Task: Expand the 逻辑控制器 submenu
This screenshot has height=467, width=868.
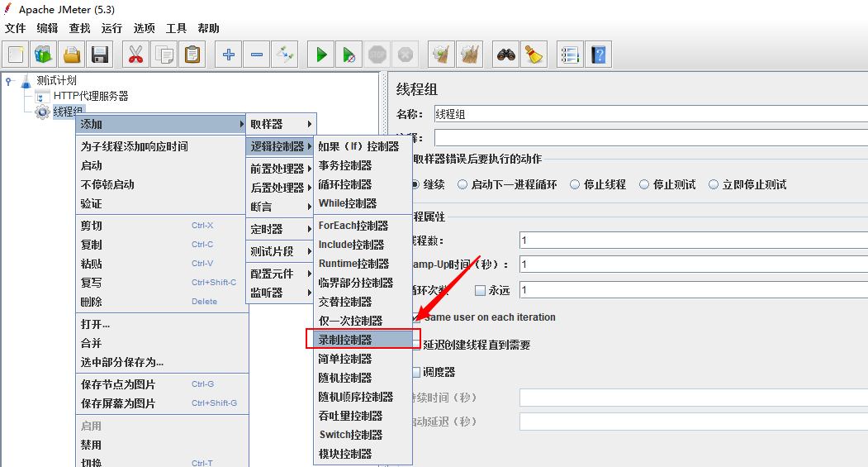Action: (281, 146)
